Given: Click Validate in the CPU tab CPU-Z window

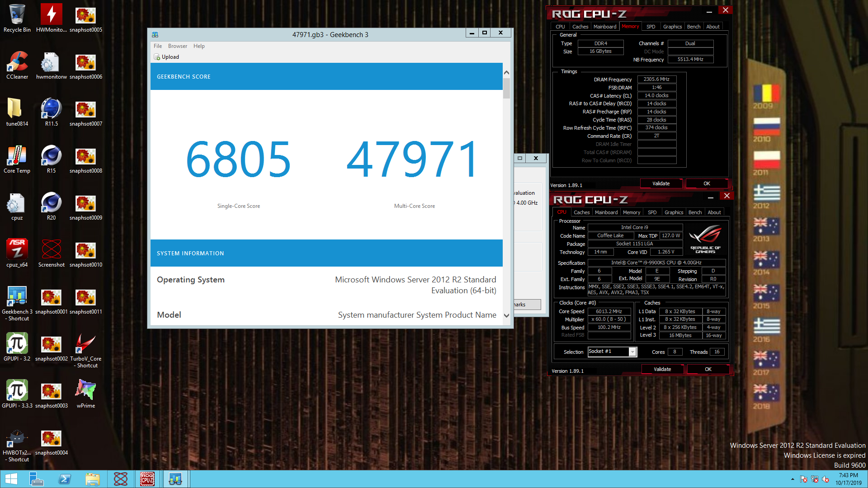Looking at the screenshot, I should click(x=662, y=369).
